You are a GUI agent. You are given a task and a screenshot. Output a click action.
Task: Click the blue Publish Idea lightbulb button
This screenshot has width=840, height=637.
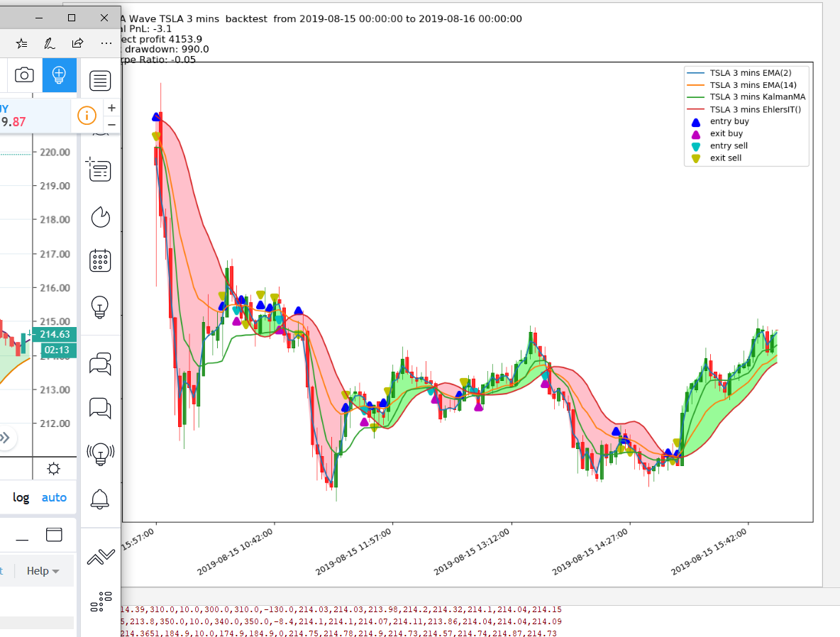click(x=59, y=75)
